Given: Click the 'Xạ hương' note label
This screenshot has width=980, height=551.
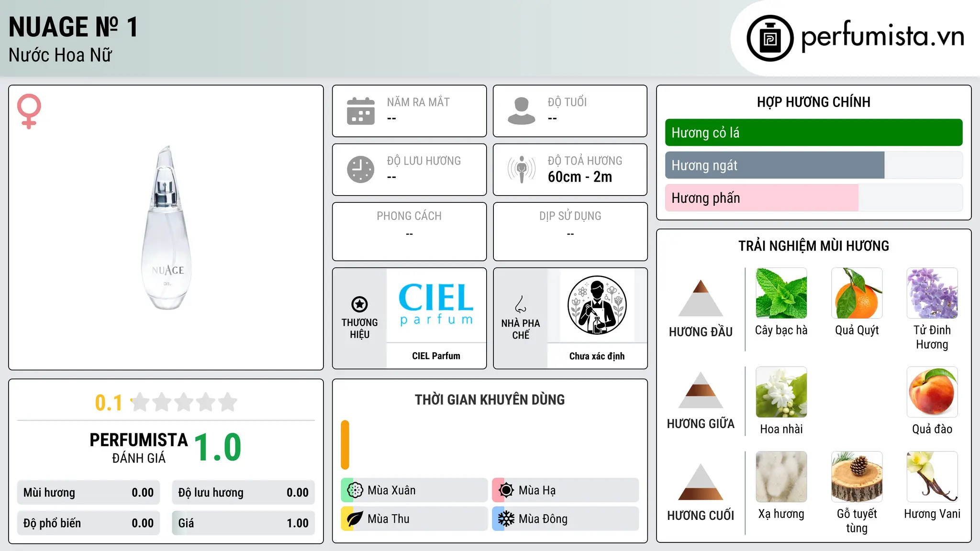Looking at the screenshot, I should pos(781,514).
